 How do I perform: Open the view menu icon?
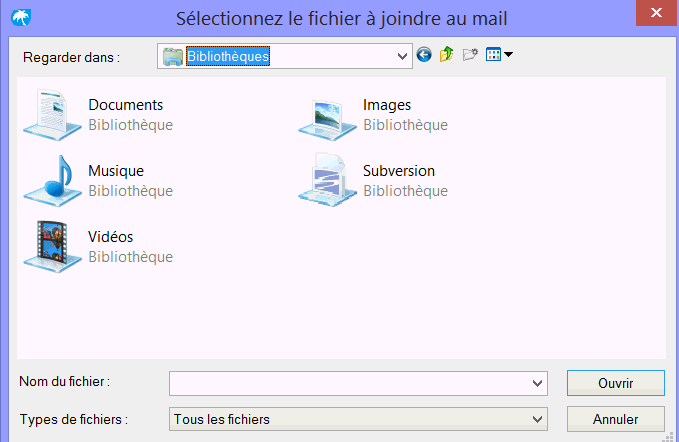click(493, 55)
